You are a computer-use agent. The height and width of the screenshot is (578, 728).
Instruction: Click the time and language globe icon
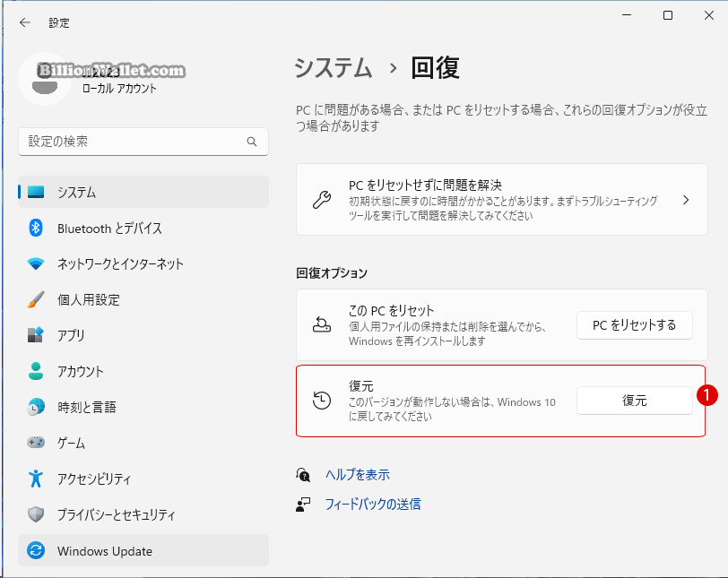(x=36, y=407)
